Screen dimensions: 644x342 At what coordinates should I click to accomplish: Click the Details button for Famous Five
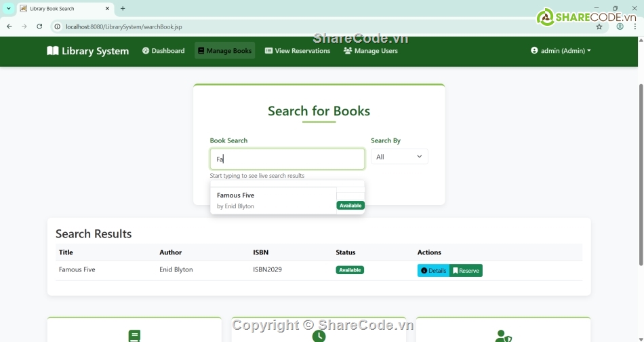(x=433, y=271)
